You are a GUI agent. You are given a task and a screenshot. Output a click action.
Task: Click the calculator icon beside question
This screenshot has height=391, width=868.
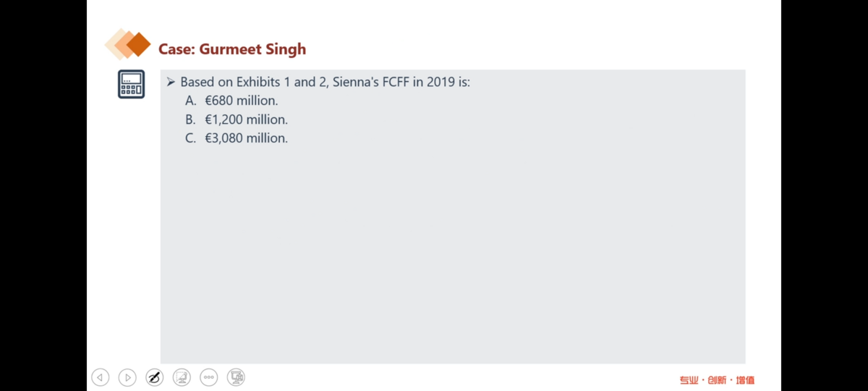click(x=131, y=84)
